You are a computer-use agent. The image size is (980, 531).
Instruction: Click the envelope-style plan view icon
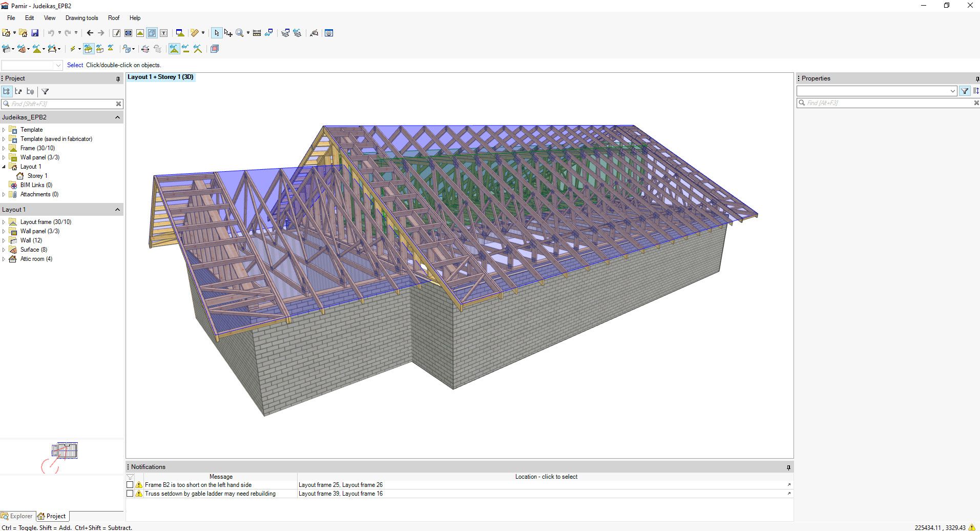click(x=128, y=33)
